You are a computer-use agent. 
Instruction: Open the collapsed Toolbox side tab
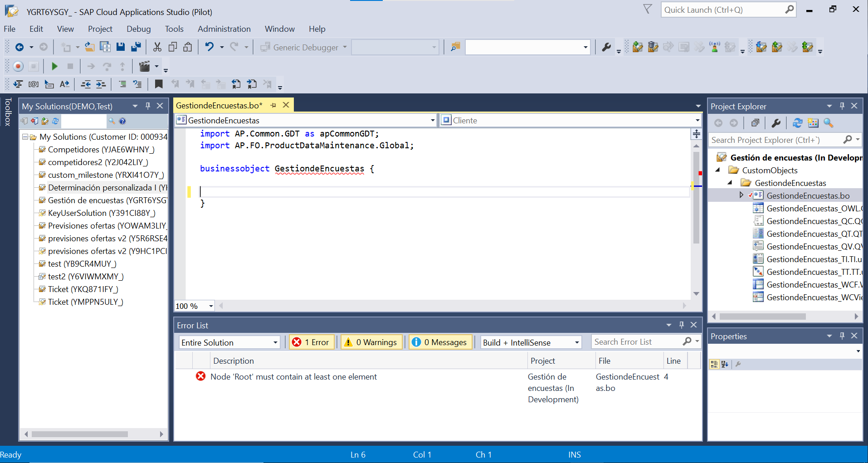(8, 112)
